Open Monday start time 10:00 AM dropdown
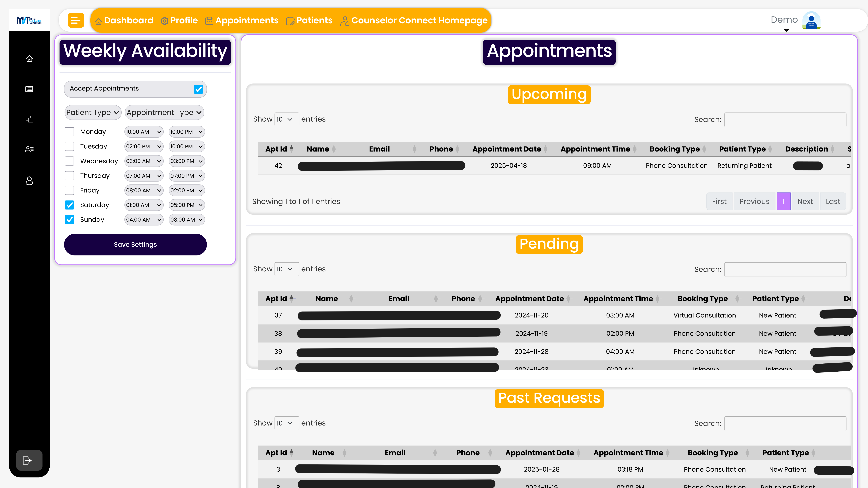The height and width of the screenshot is (488, 868). [144, 132]
